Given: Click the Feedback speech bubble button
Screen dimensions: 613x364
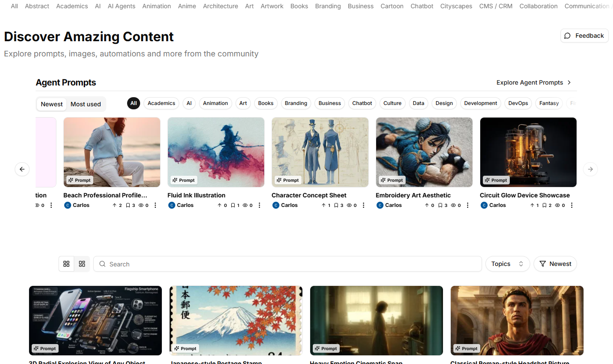Looking at the screenshot, I should (584, 36).
